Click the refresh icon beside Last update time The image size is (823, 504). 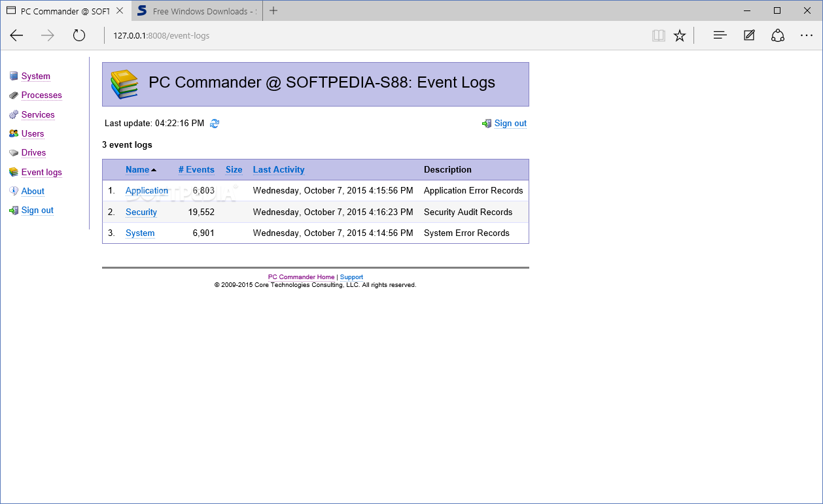[x=215, y=124]
